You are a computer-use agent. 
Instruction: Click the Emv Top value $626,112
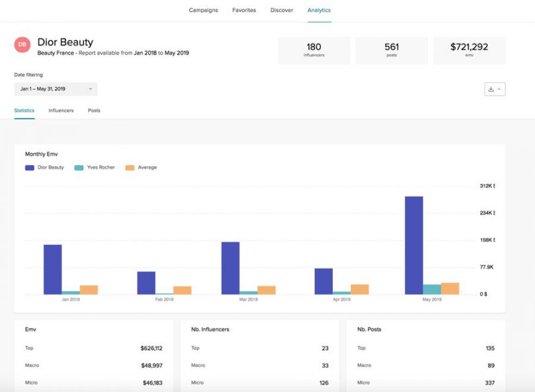pos(151,348)
